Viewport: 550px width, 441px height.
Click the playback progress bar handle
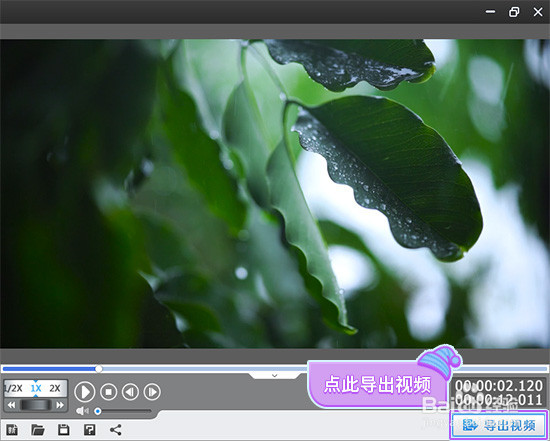[x=99, y=369]
